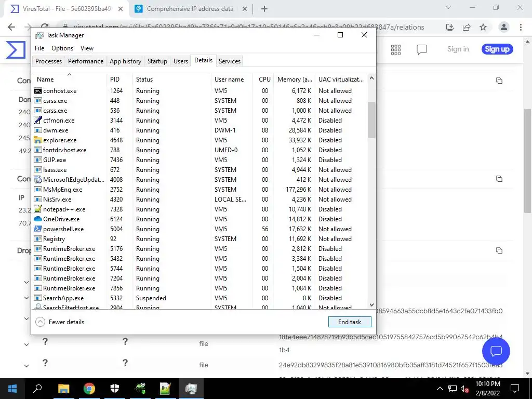Viewport: 532px width, 399px height.
Task: Sort by the CPU column header
Action: pos(263,79)
